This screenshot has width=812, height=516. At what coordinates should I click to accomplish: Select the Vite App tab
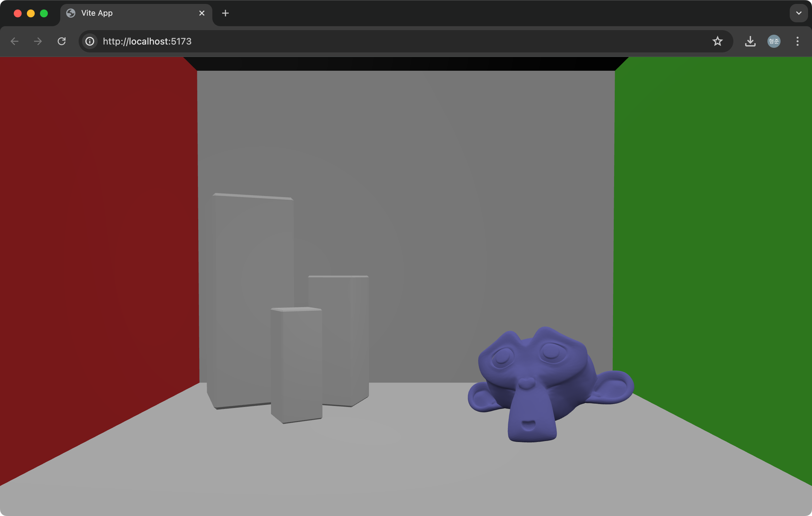click(136, 13)
